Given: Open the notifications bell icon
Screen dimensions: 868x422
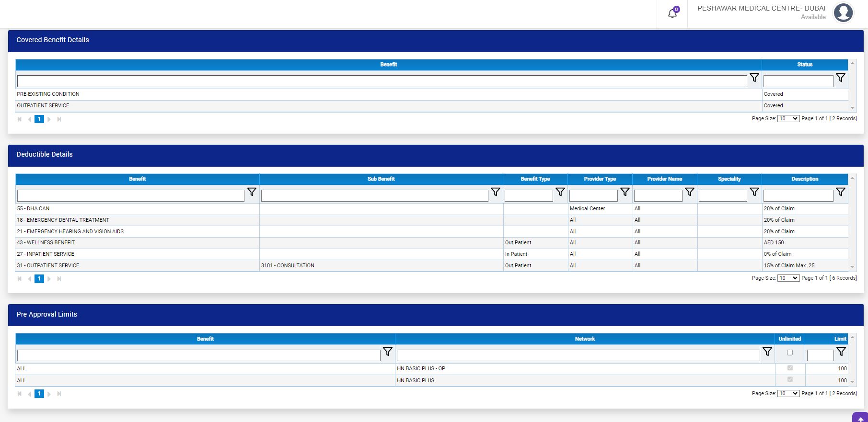Looking at the screenshot, I should (672, 13).
